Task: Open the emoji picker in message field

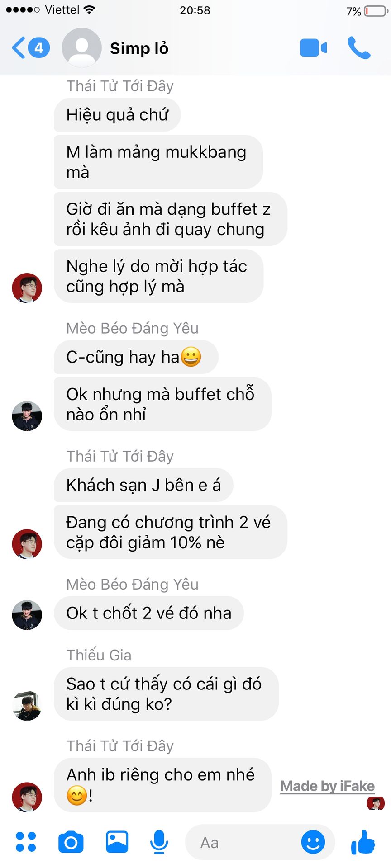Action: click(313, 842)
